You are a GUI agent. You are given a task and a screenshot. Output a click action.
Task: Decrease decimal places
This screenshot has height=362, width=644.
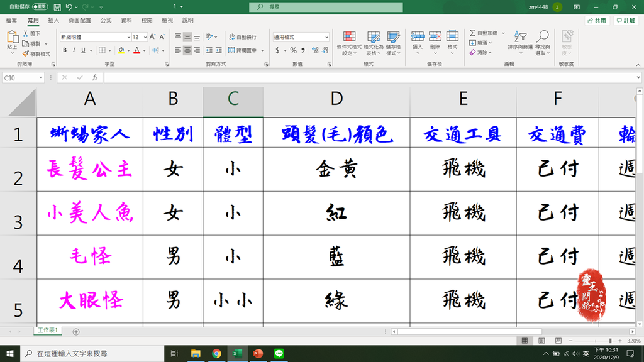click(x=325, y=50)
